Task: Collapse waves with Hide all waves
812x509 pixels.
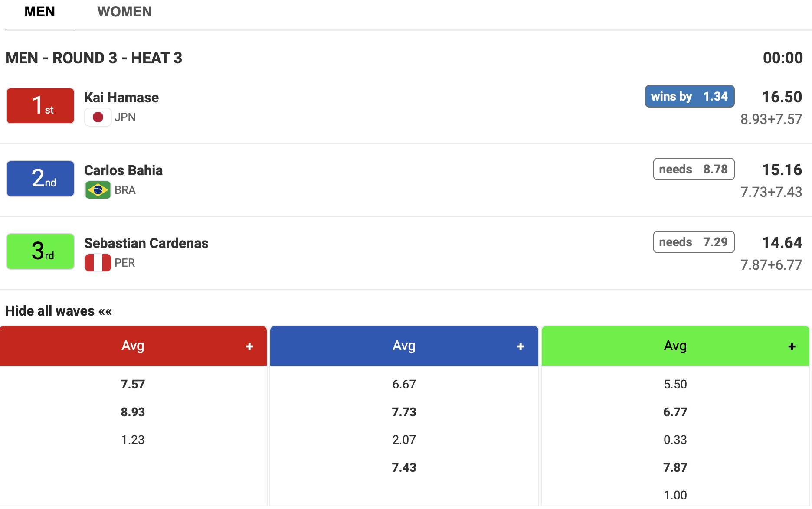Action: [x=59, y=311]
